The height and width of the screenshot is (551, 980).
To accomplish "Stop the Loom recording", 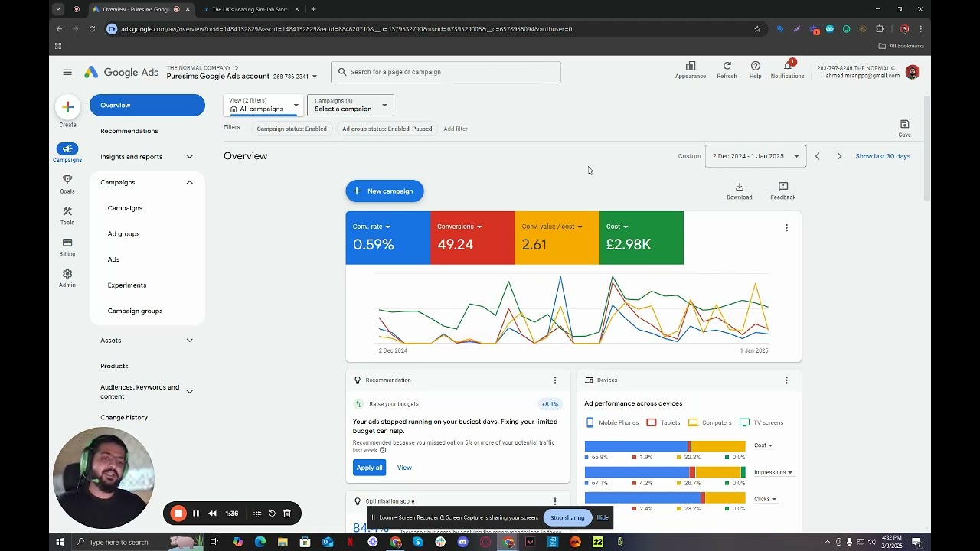I will [x=178, y=514].
